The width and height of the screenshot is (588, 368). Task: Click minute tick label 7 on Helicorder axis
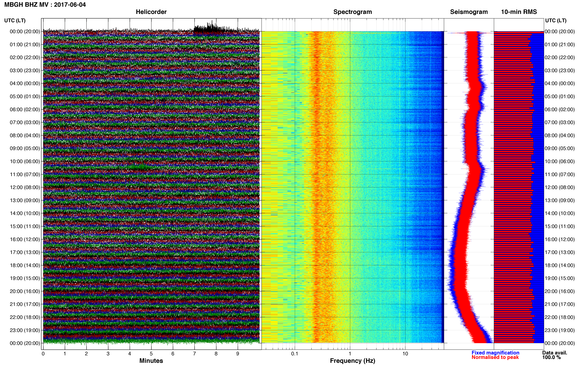point(195,354)
